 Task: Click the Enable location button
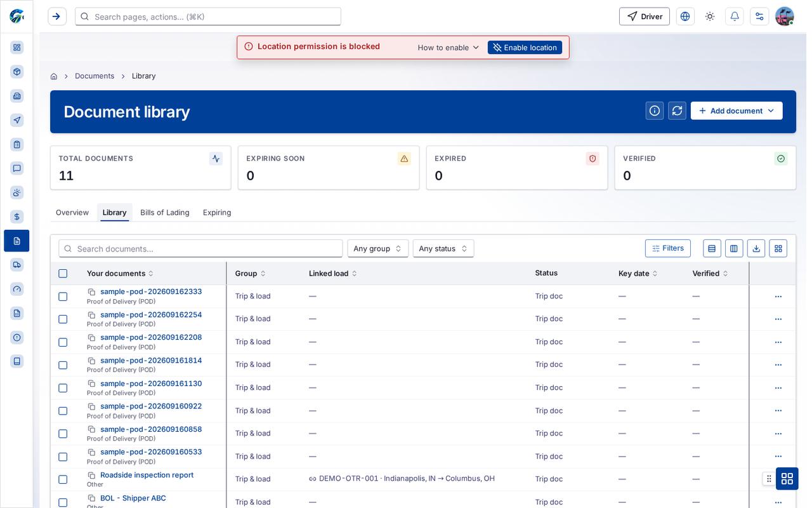pyautogui.click(x=525, y=48)
